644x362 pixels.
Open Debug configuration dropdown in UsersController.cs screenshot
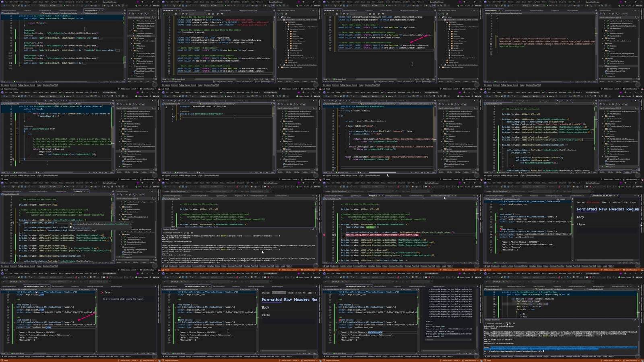[x=43, y=6]
